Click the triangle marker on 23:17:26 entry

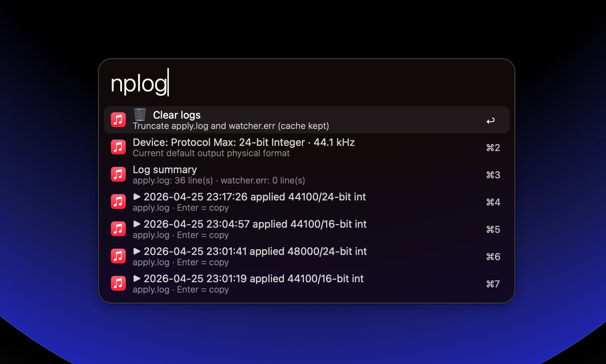tap(137, 197)
